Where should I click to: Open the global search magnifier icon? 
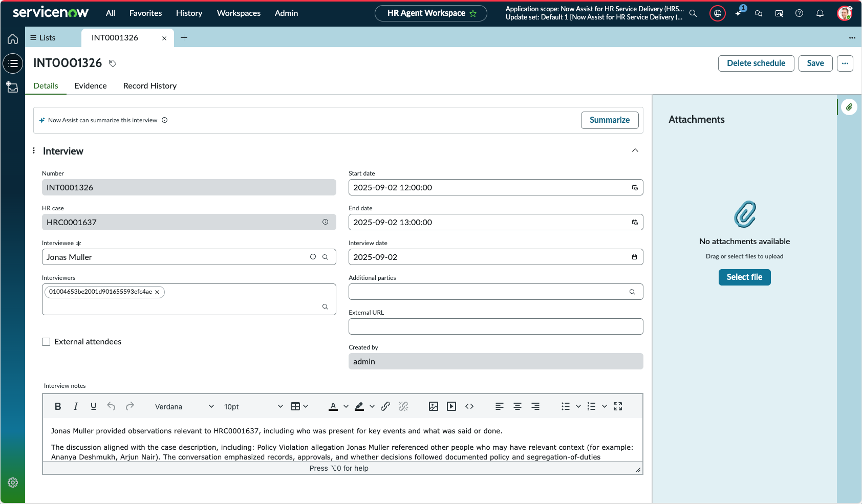click(x=693, y=13)
